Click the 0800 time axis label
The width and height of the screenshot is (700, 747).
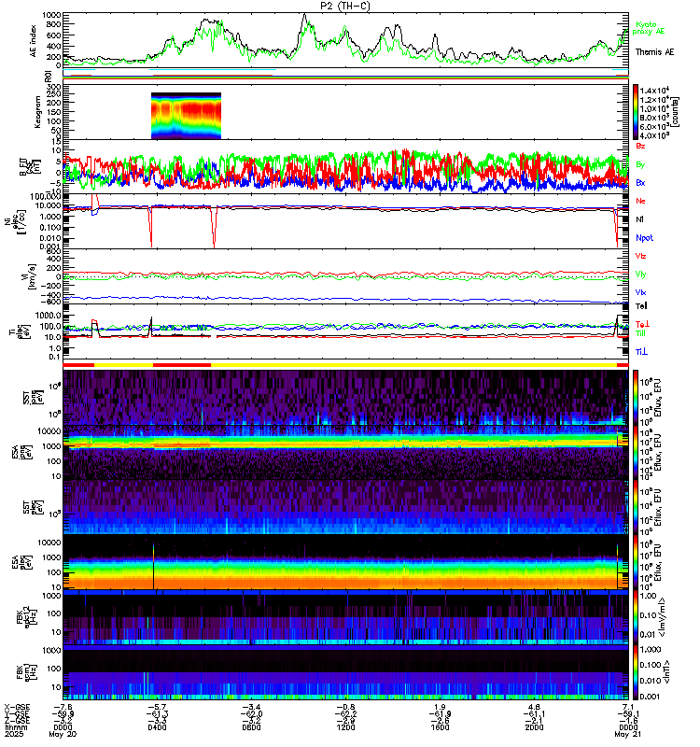coord(251,727)
